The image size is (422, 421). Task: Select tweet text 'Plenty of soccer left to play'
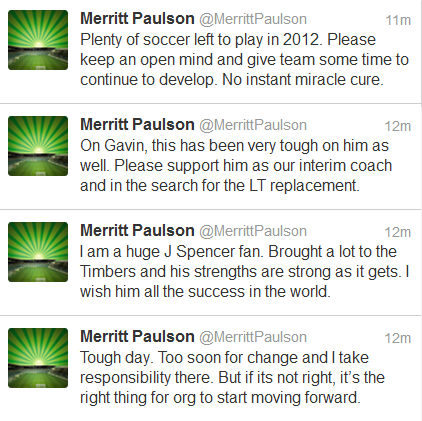pyautogui.click(x=244, y=60)
